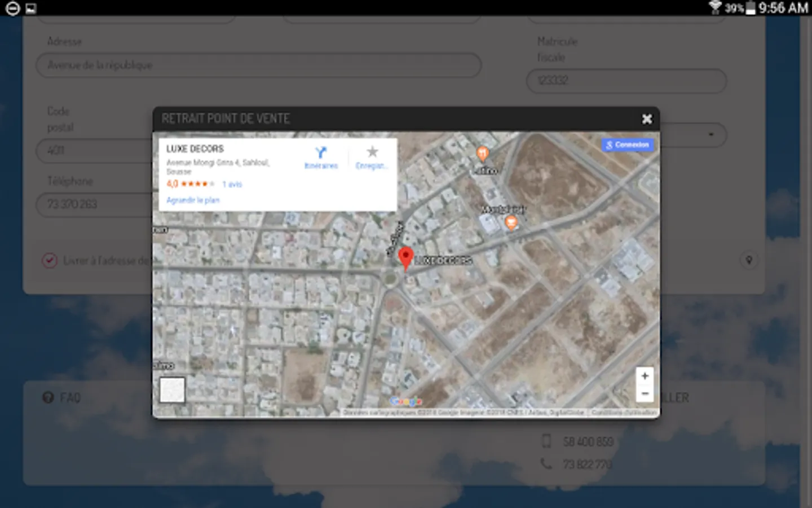Focus the Matricule fiscale input field

[x=626, y=81]
